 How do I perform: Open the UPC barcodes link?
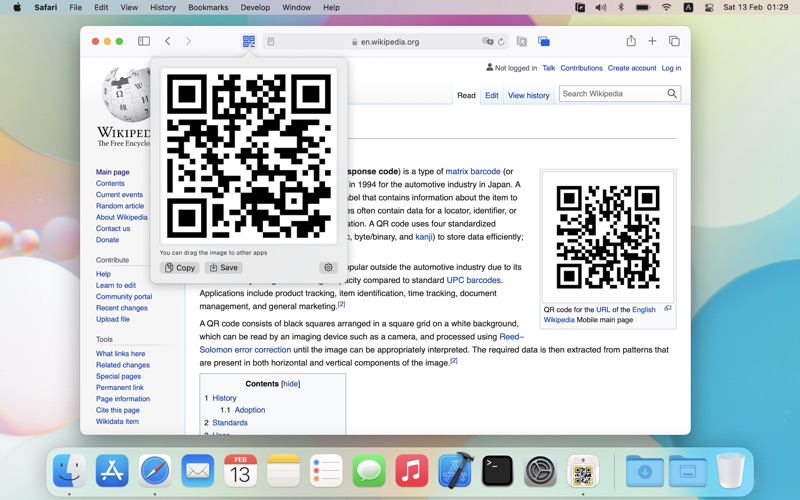point(474,280)
